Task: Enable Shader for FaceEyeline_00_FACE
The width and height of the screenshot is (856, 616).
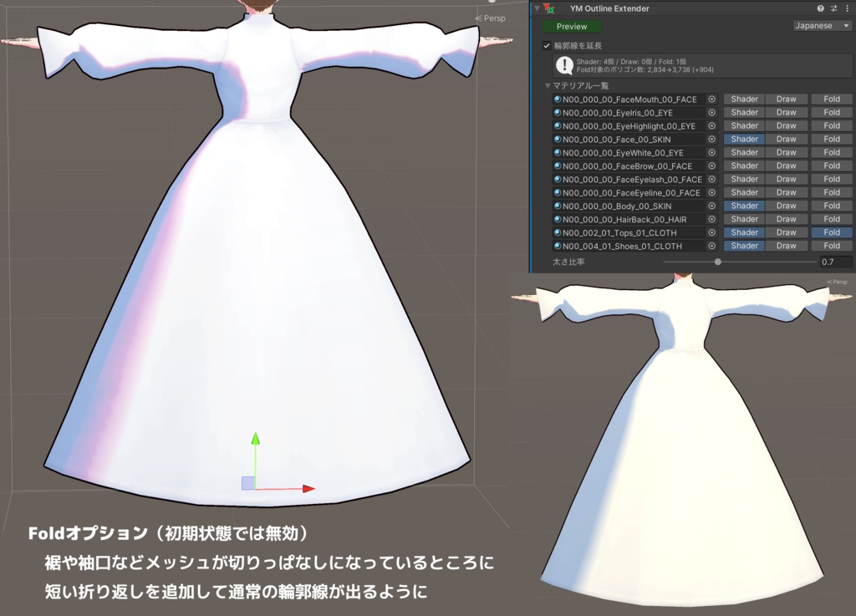Action: (744, 192)
